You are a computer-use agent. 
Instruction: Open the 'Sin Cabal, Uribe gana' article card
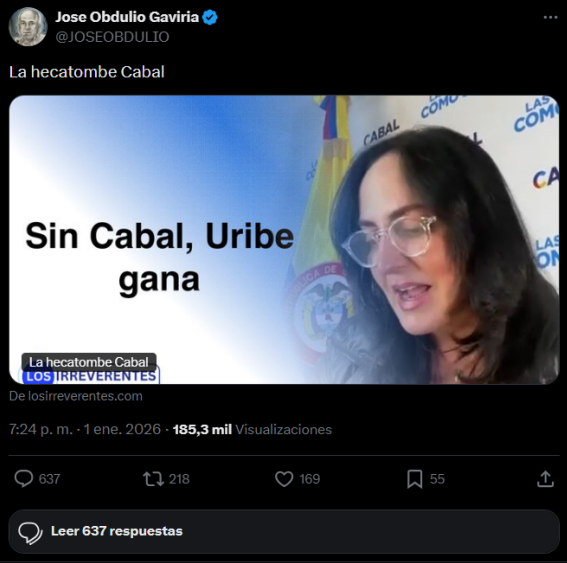[x=284, y=239]
